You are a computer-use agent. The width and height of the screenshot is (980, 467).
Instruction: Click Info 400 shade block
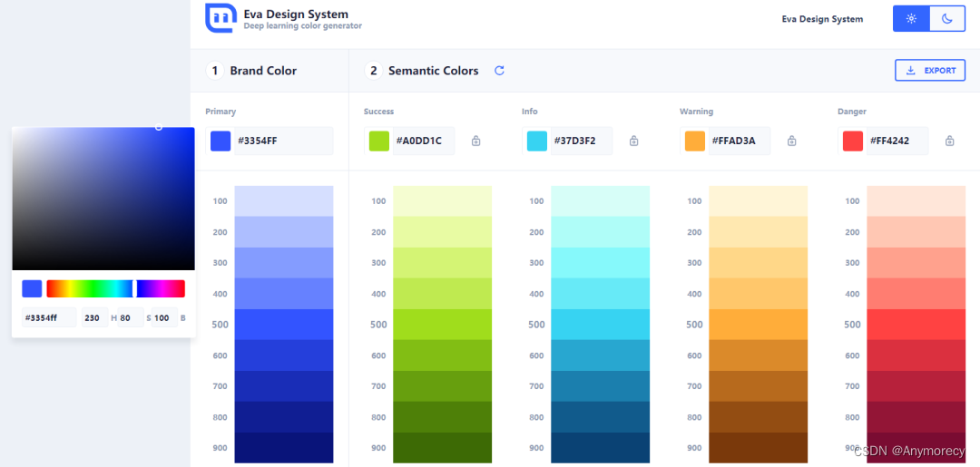601,294
